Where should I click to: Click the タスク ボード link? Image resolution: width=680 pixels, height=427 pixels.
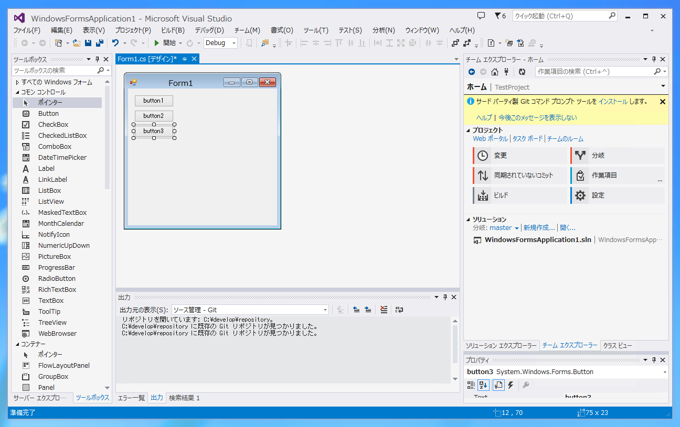[528, 139]
